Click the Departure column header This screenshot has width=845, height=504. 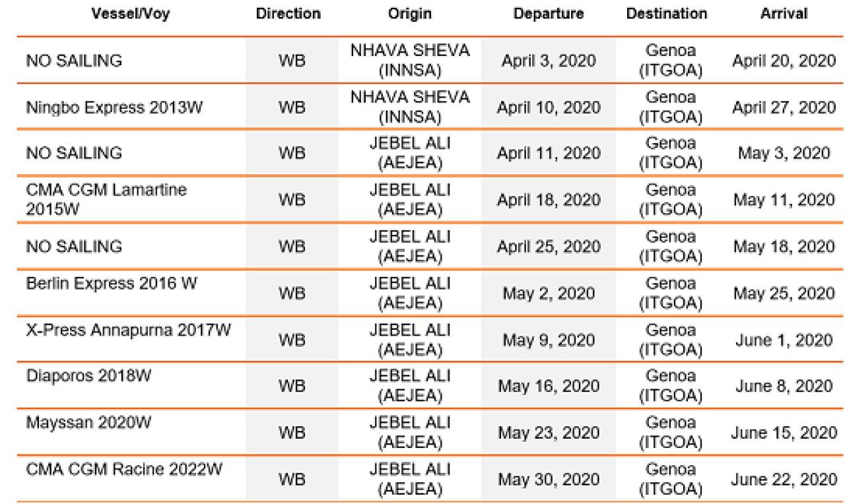(549, 14)
